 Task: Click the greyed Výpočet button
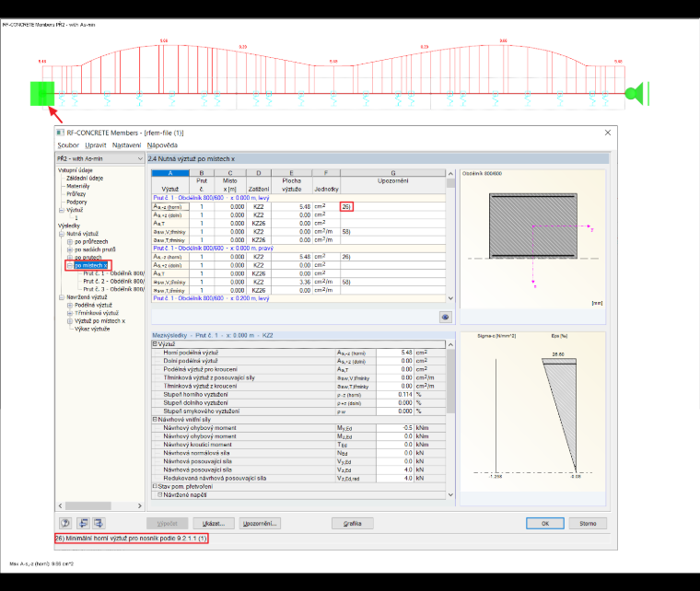[168, 524]
